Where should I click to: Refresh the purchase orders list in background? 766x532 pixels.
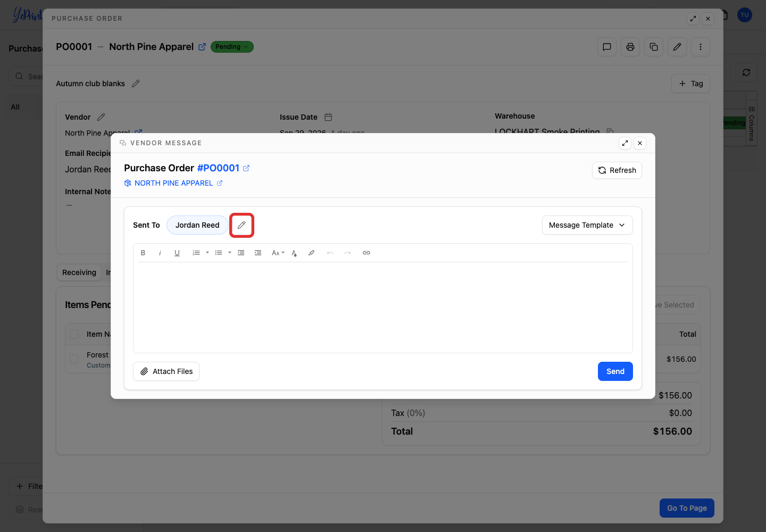pyautogui.click(x=746, y=72)
